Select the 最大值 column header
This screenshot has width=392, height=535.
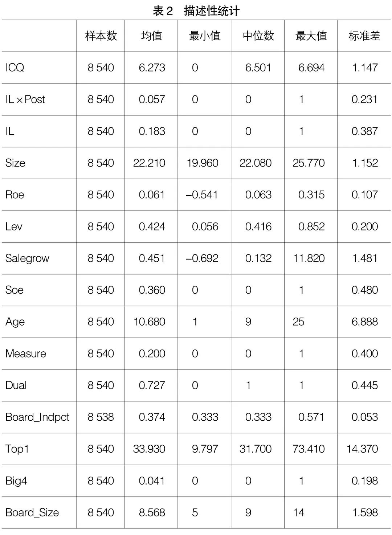point(311,36)
